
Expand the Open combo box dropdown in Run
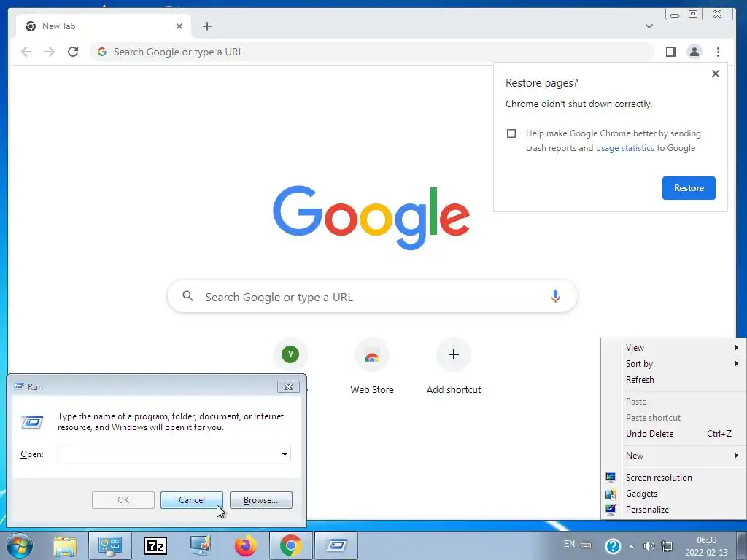click(x=285, y=454)
